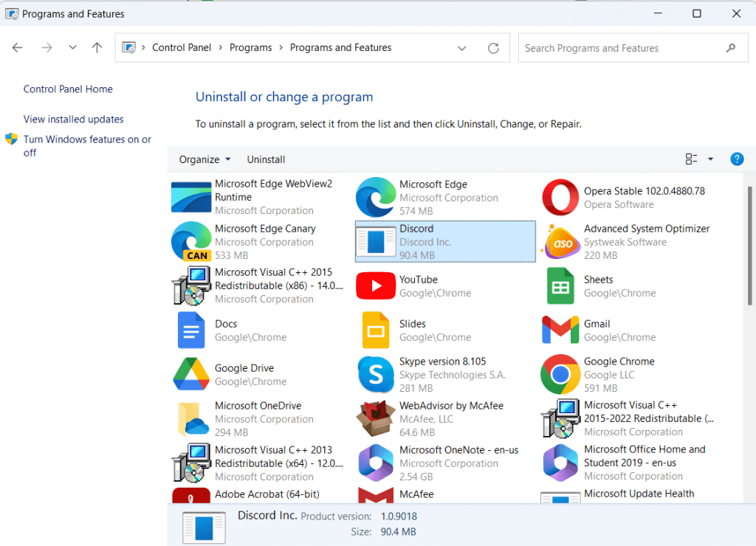Change your view with the view button
The height and width of the screenshot is (546, 756).
pyautogui.click(x=691, y=159)
